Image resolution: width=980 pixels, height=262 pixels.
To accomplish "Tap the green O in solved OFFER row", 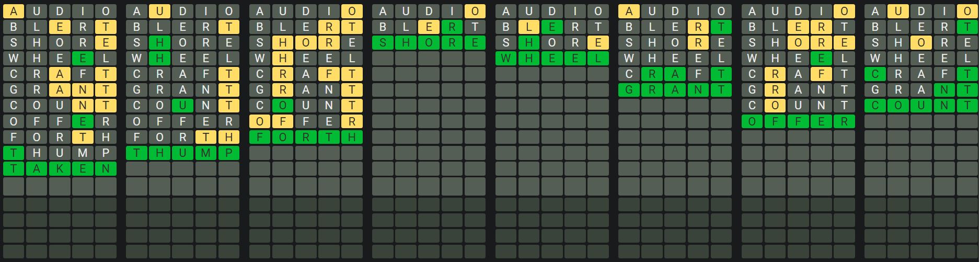I will [x=752, y=121].
